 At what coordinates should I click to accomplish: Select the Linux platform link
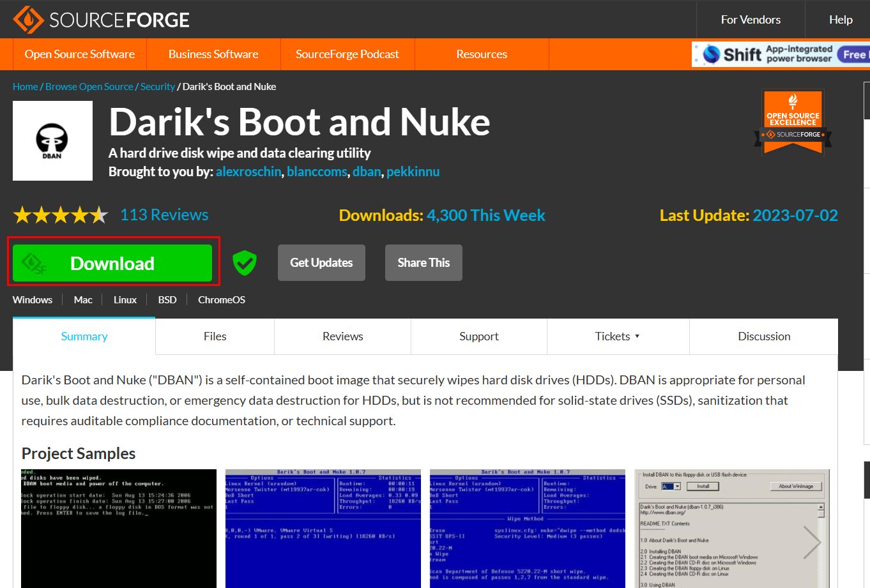click(125, 299)
